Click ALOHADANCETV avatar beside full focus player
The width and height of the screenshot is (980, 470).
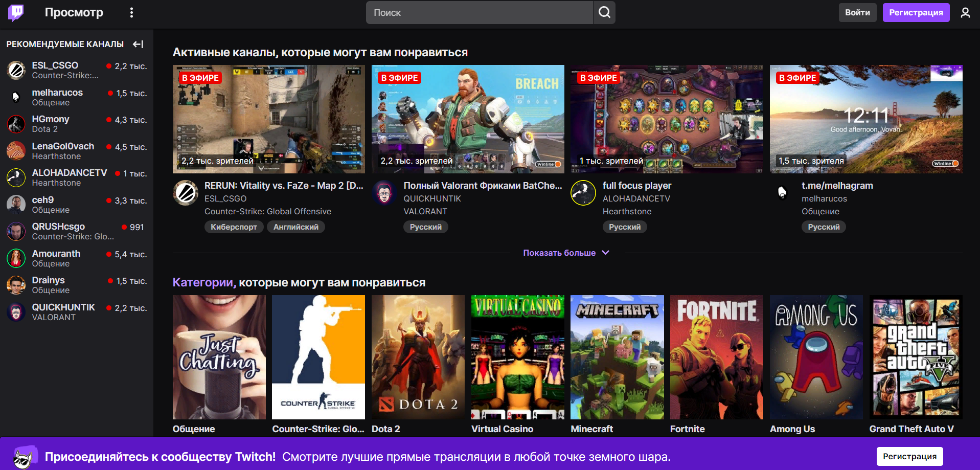[x=583, y=193]
